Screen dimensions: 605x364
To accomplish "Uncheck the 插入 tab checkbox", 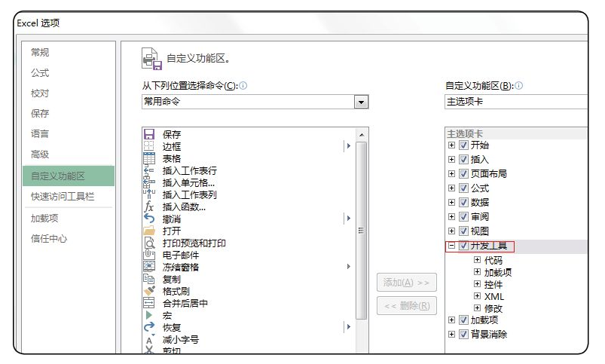I will tap(463, 160).
